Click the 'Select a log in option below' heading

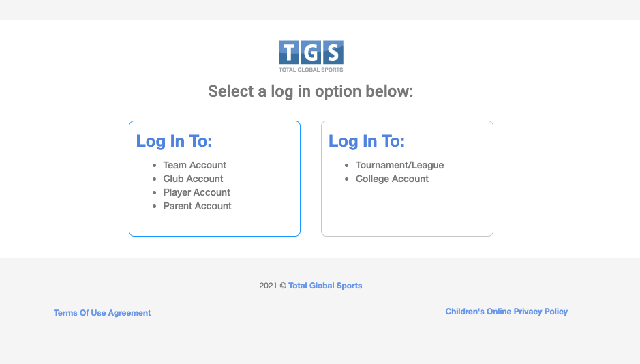311,91
